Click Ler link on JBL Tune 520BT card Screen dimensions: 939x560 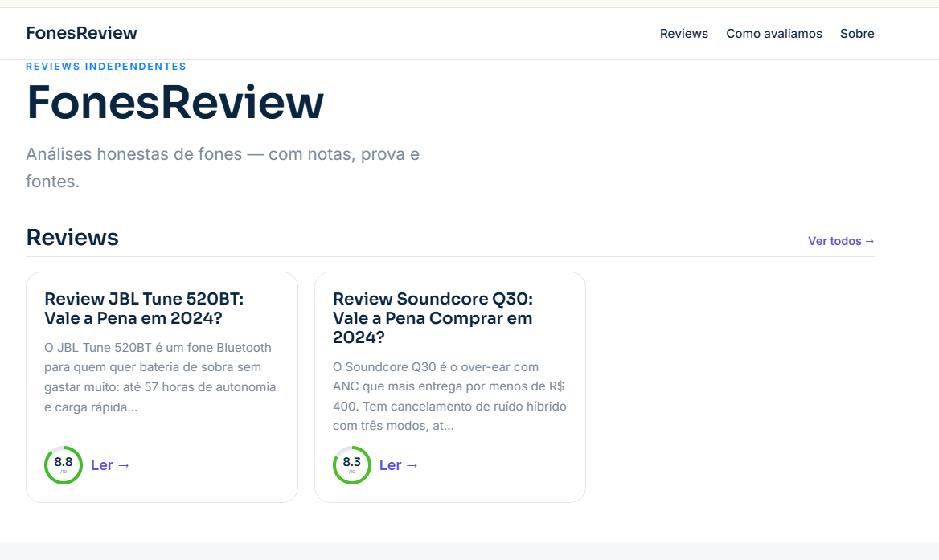click(x=110, y=465)
